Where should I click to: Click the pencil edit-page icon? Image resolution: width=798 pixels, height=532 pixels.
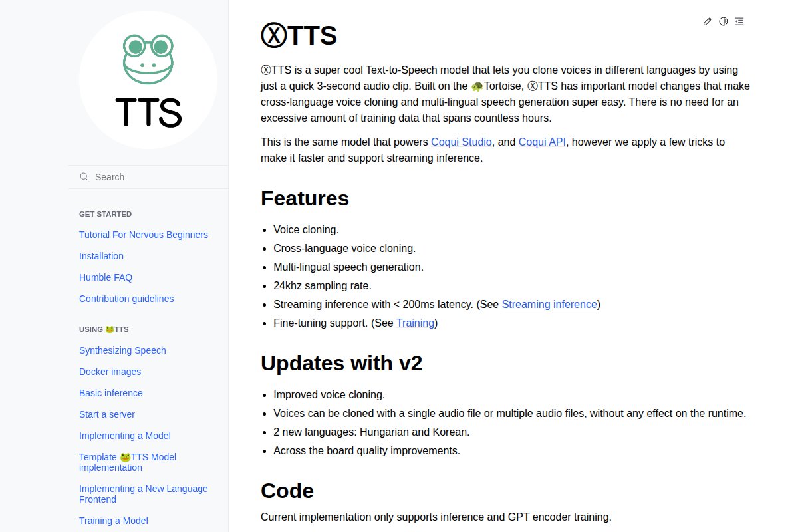pyautogui.click(x=707, y=21)
